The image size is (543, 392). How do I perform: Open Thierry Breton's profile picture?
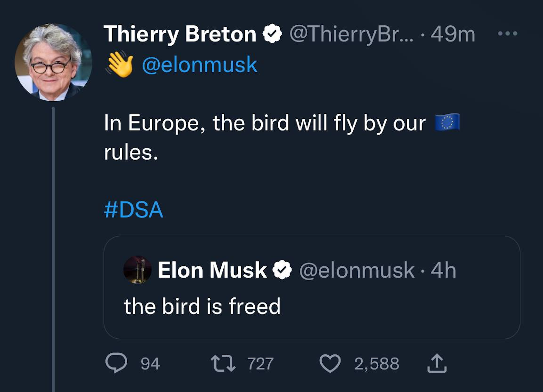pyautogui.click(x=53, y=62)
